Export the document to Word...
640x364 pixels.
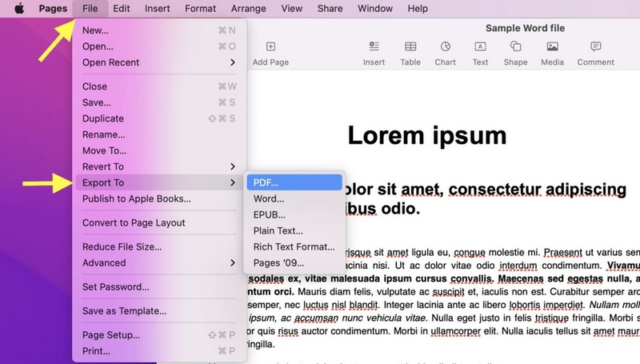tap(294, 198)
